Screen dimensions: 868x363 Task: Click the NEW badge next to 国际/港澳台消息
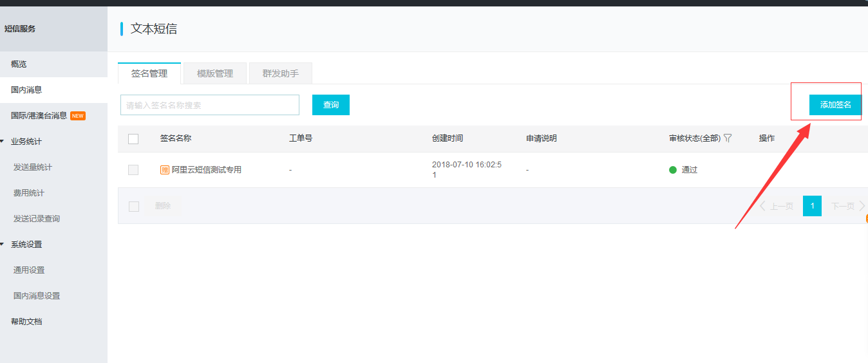pos(78,116)
